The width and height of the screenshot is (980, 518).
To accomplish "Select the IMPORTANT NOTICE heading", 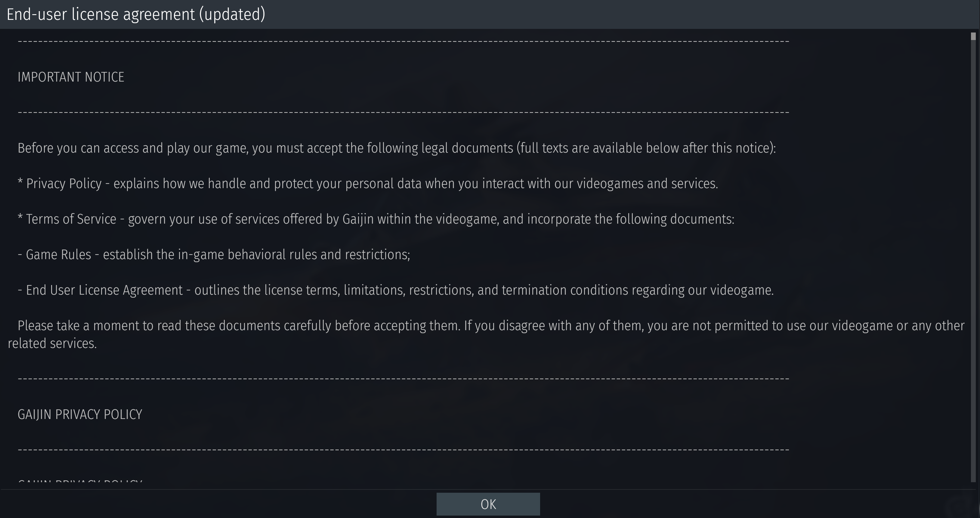I will point(71,77).
